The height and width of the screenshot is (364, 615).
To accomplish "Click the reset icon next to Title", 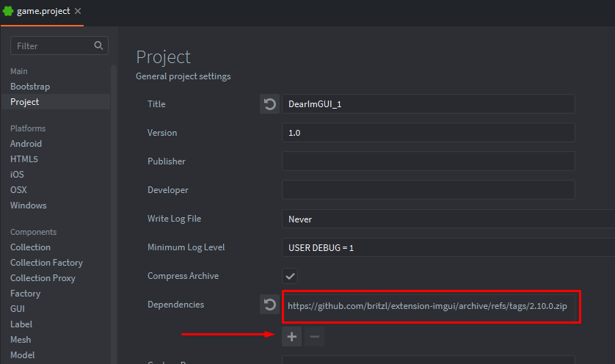I will [269, 104].
